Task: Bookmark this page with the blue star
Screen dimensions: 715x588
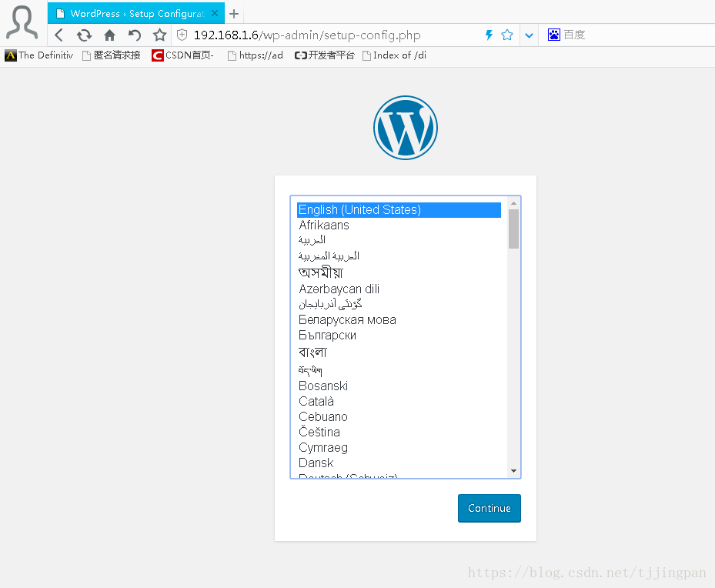Action: 507,35
